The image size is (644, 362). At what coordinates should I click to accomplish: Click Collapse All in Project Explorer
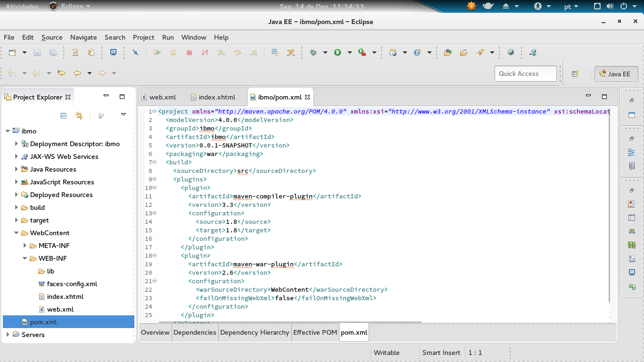pyautogui.click(x=64, y=115)
